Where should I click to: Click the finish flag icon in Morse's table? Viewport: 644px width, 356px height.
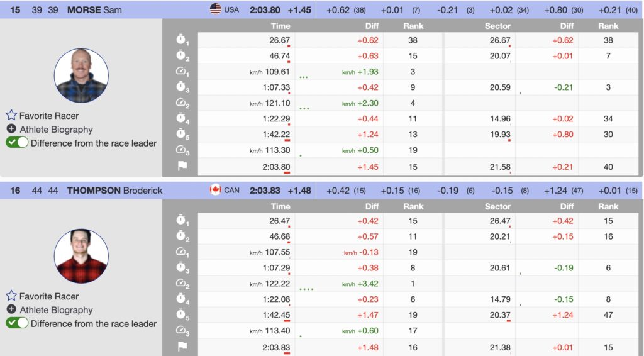click(x=182, y=166)
